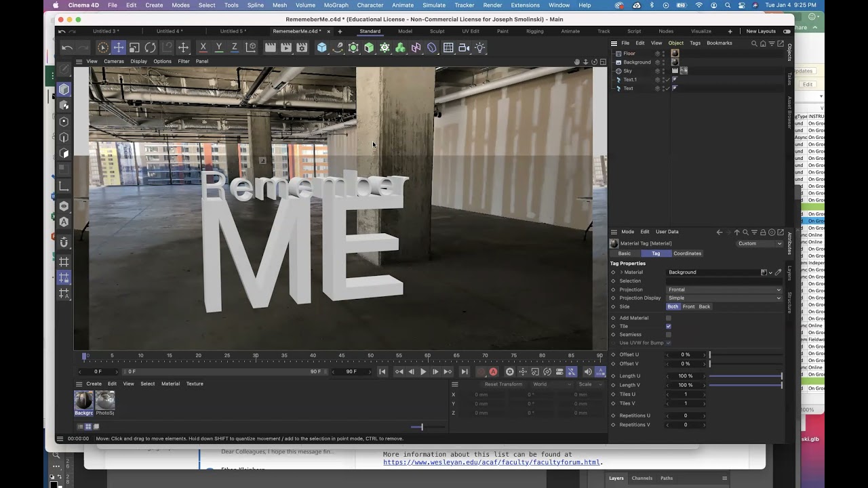Open the Object Manager Tags menu
The height and width of the screenshot is (488, 868).
click(695, 43)
